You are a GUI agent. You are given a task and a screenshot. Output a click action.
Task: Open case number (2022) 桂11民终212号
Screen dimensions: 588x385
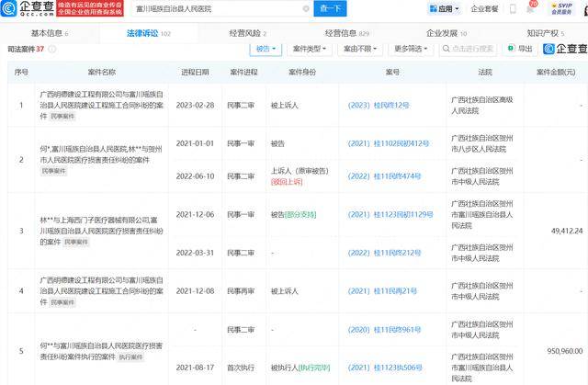click(x=384, y=253)
